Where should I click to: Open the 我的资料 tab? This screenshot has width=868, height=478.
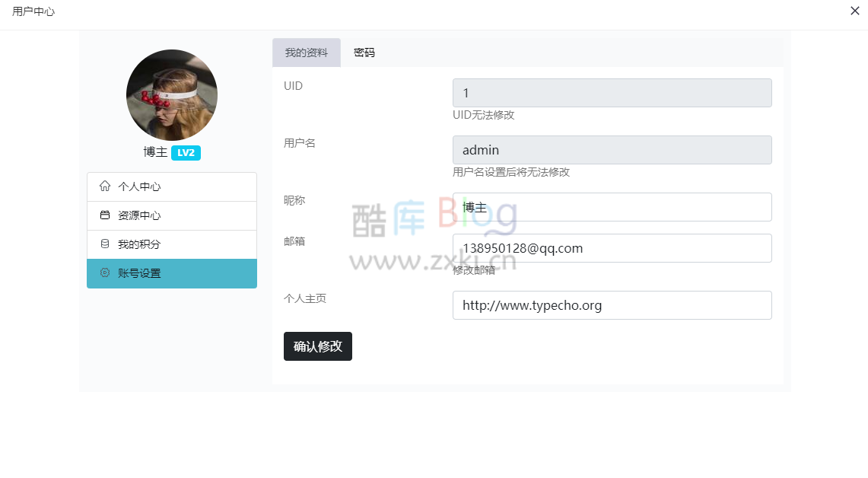[307, 53]
